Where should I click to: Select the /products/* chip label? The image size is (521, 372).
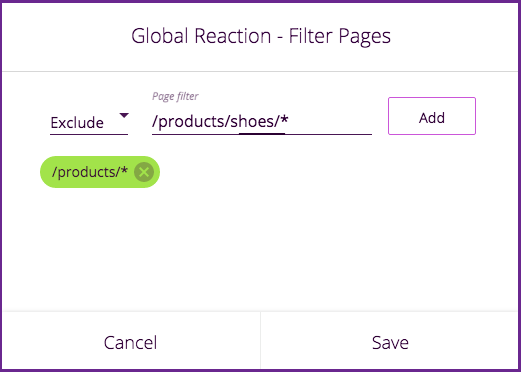(x=90, y=172)
